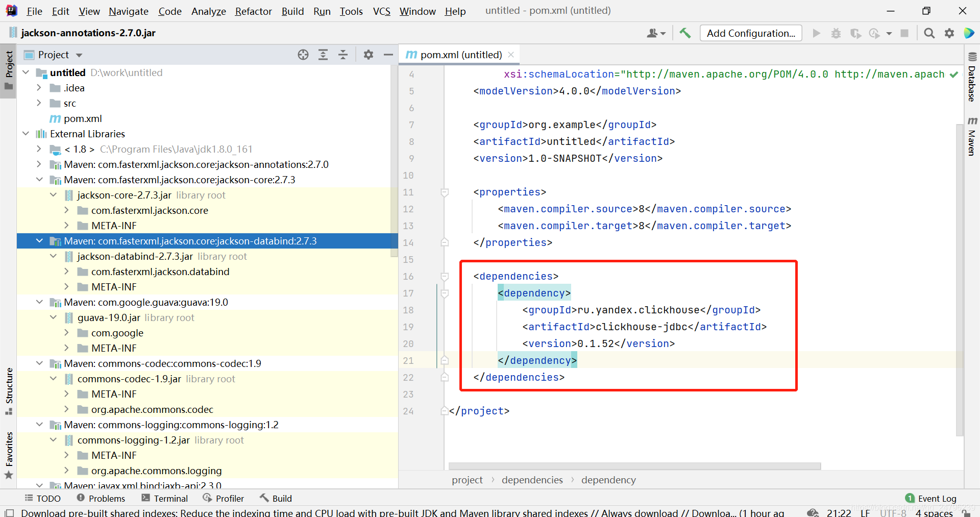Viewport: 980px width, 517px height.
Task: Click Expand All icon in Project panel
Action: point(323,55)
